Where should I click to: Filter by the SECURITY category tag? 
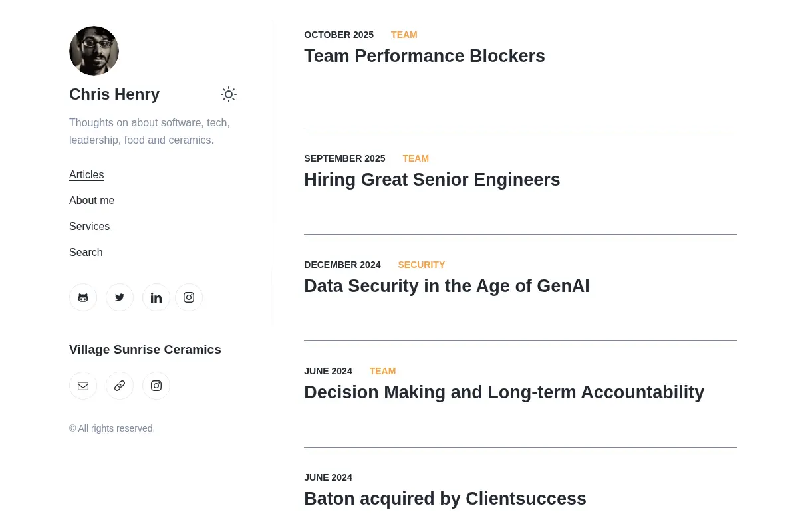point(422,265)
